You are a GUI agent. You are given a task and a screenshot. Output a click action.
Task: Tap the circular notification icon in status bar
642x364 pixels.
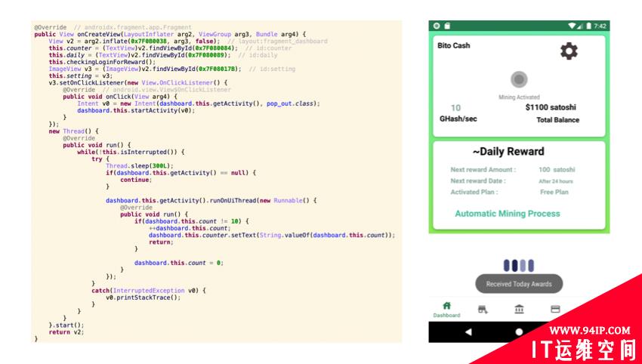tap(437, 26)
